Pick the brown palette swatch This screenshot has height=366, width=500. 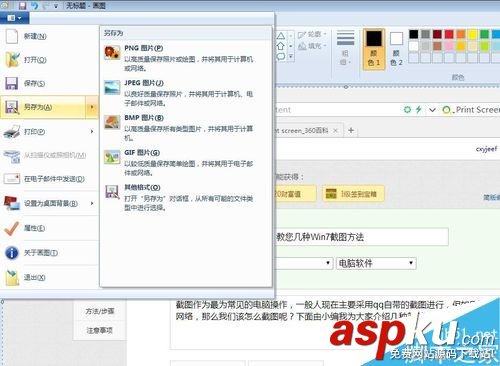(x=437, y=46)
